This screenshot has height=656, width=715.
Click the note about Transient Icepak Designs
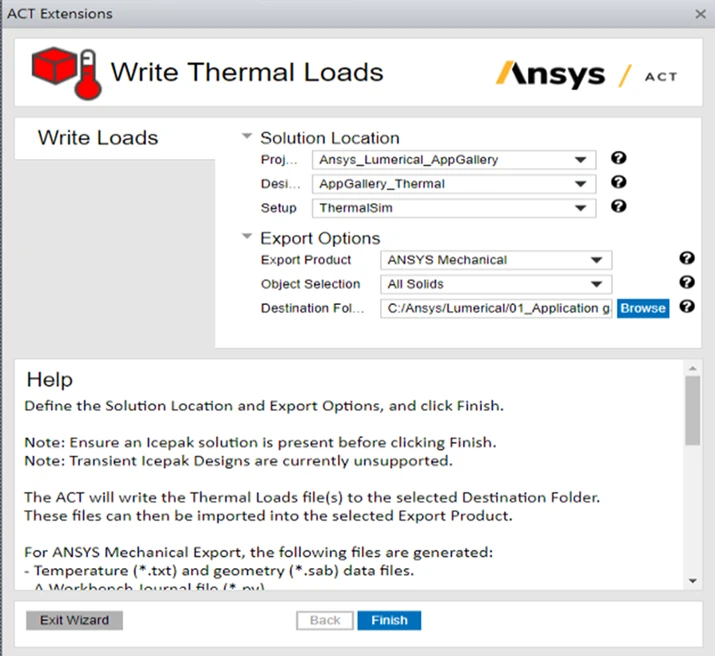(x=238, y=461)
